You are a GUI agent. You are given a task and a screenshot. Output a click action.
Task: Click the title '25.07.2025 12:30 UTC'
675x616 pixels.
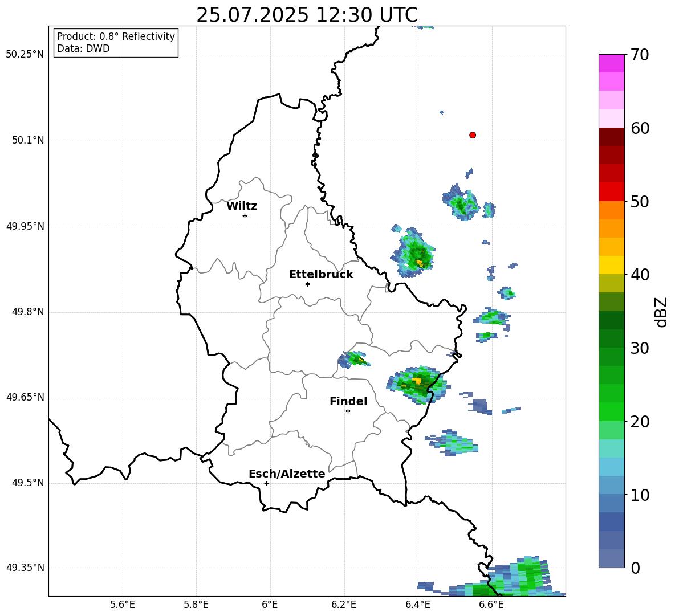pos(307,15)
